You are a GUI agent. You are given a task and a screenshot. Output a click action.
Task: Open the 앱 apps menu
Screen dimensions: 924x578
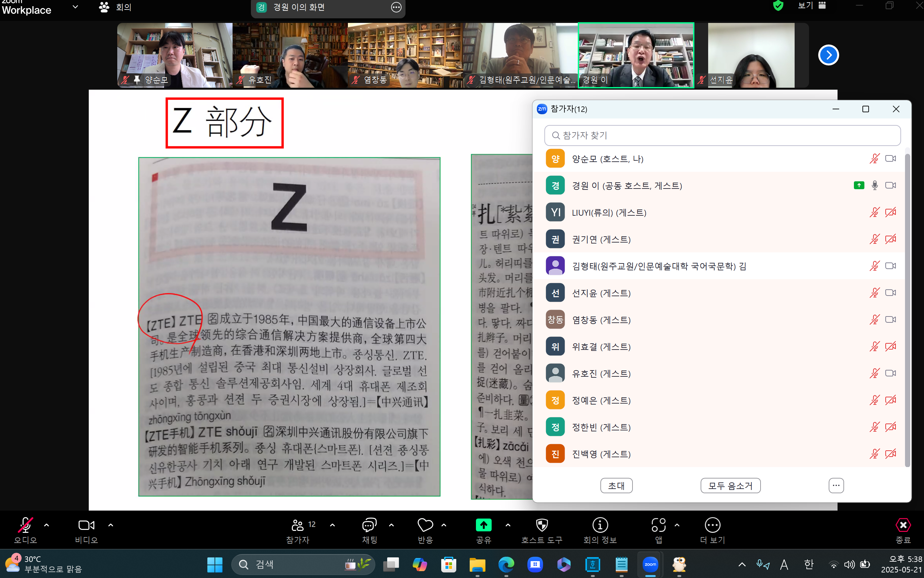click(x=659, y=530)
